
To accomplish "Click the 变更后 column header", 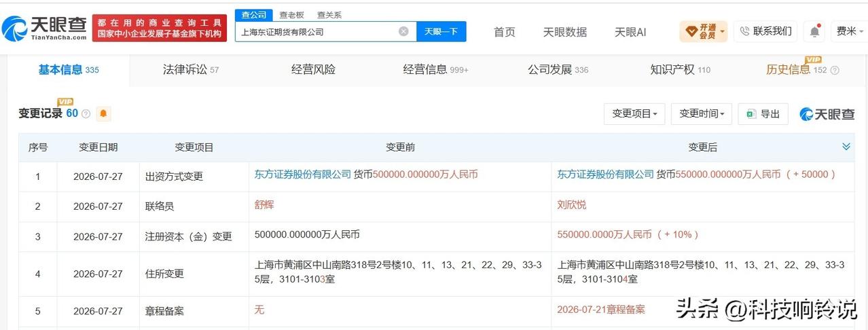I will [702, 147].
